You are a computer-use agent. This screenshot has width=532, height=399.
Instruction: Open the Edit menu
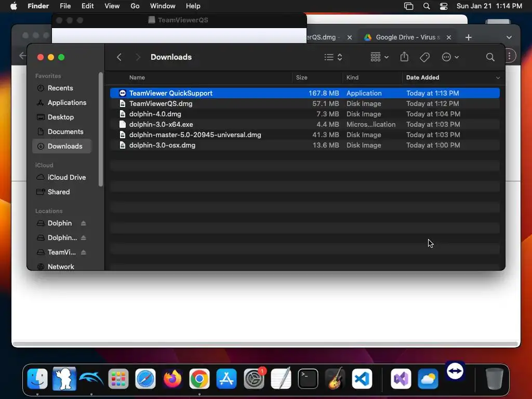pos(87,6)
